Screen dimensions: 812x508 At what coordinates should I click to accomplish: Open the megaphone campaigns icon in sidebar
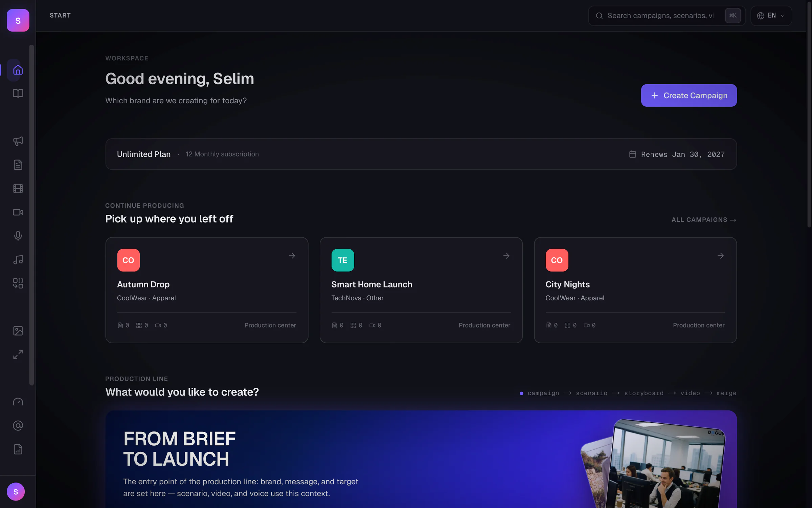[x=18, y=141]
